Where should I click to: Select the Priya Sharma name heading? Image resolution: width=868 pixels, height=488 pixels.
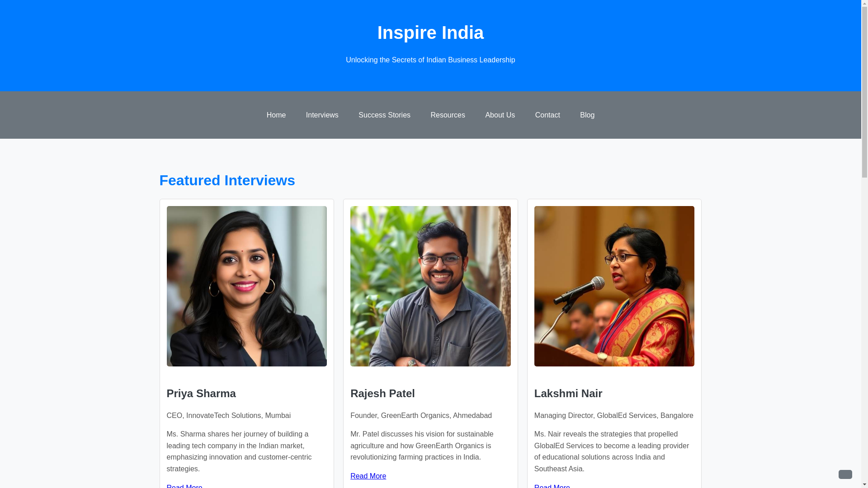201,394
